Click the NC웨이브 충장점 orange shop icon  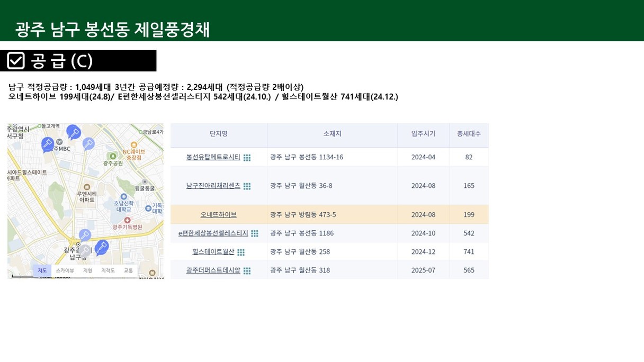pyautogui.click(x=133, y=144)
